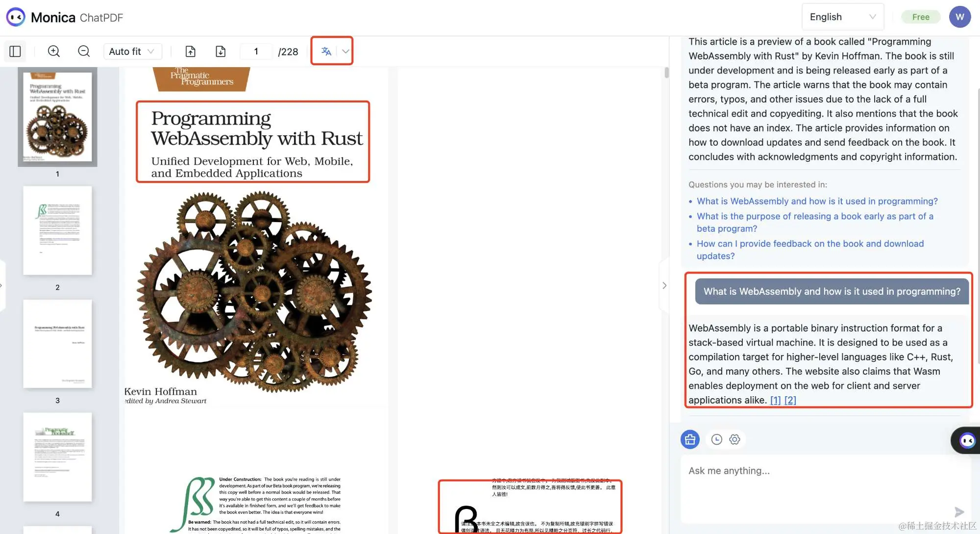Select page 3 thumbnail

pos(57,344)
